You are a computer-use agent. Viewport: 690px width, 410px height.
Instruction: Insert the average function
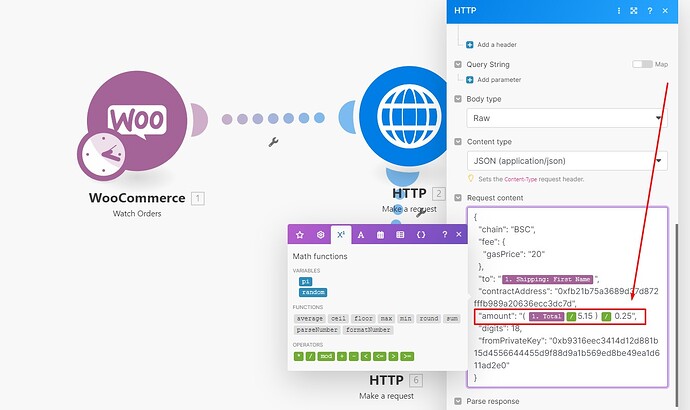click(x=310, y=318)
